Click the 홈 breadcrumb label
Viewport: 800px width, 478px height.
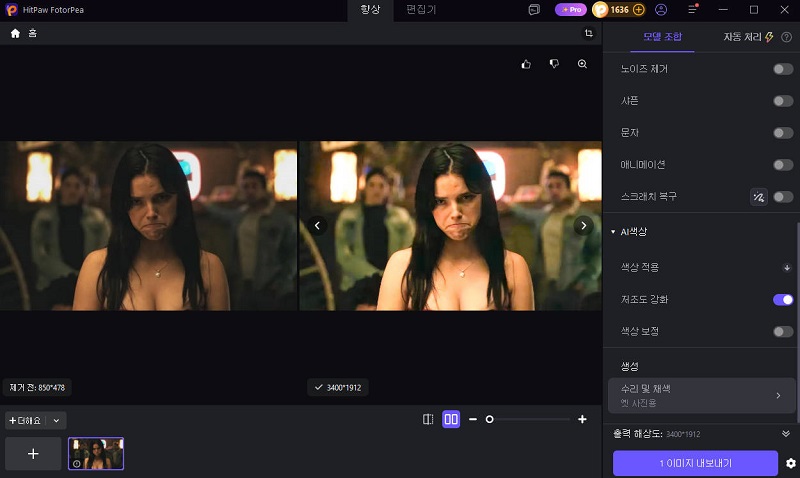(33, 34)
